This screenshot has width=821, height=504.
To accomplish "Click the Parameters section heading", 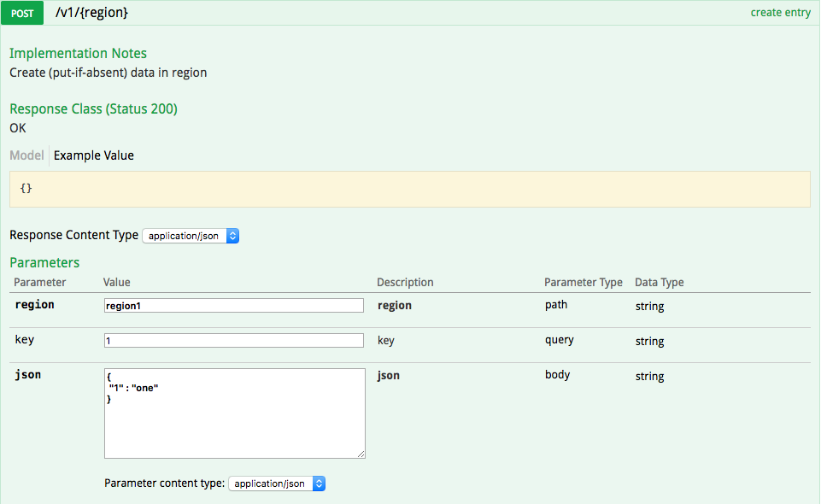I will [x=44, y=263].
